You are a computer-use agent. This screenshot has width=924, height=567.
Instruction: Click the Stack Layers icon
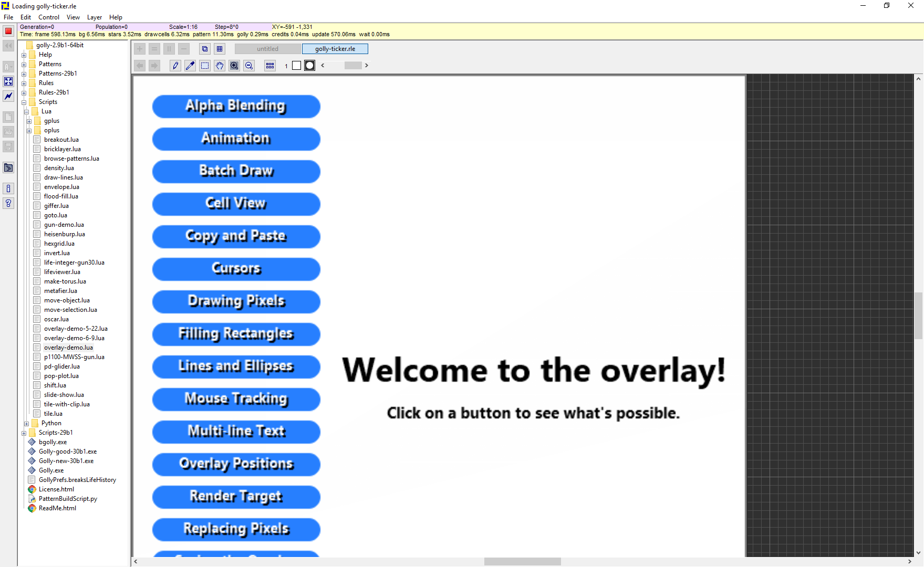tap(205, 49)
